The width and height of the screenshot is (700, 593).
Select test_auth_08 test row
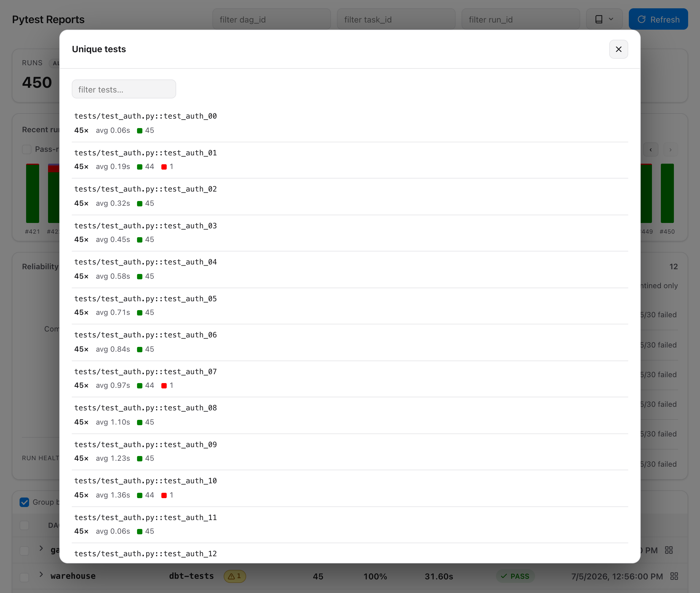(x=350, y=415)
